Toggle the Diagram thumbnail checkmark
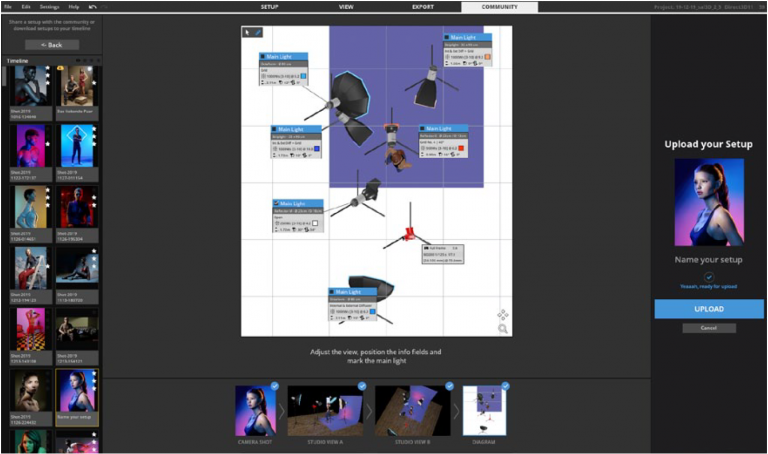Viewport: 768px width, 454px height. pyautogui.click(x=505, y=385)
